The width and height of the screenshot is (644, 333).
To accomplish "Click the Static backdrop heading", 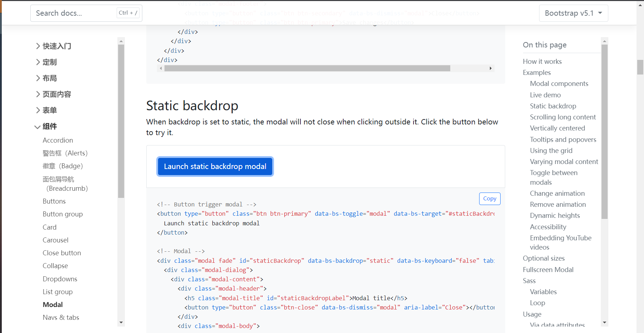I will tap(192, 106).
